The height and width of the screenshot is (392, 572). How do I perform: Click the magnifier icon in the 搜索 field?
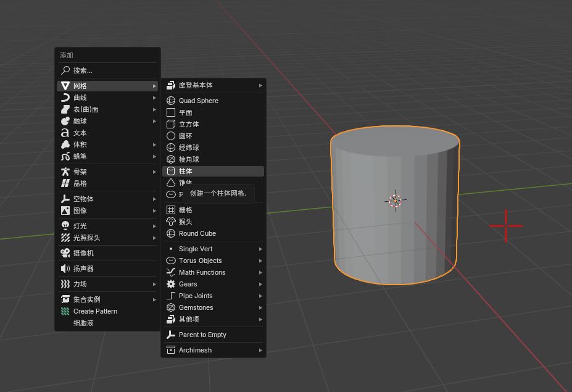[65, 70]
